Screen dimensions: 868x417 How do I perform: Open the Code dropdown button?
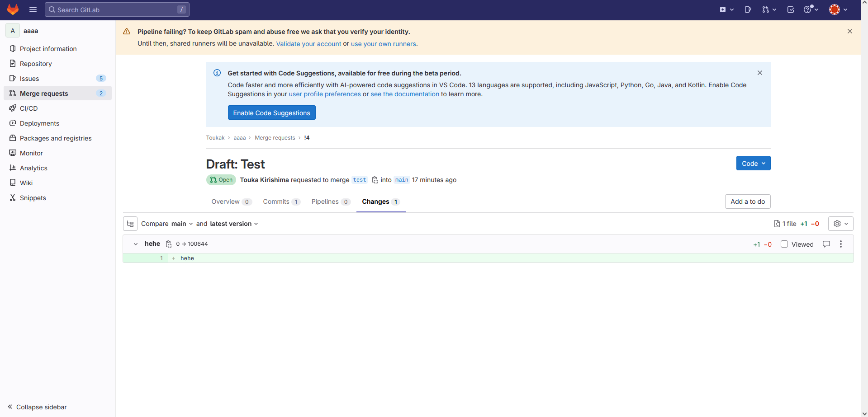pyautogui.click(x=753, y=164)
